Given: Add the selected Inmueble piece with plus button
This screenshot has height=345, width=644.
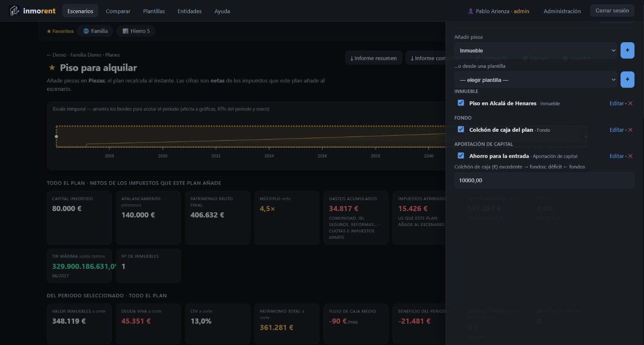Looking at the screenshot, I should pyautogui.click(x=627, y=50).
